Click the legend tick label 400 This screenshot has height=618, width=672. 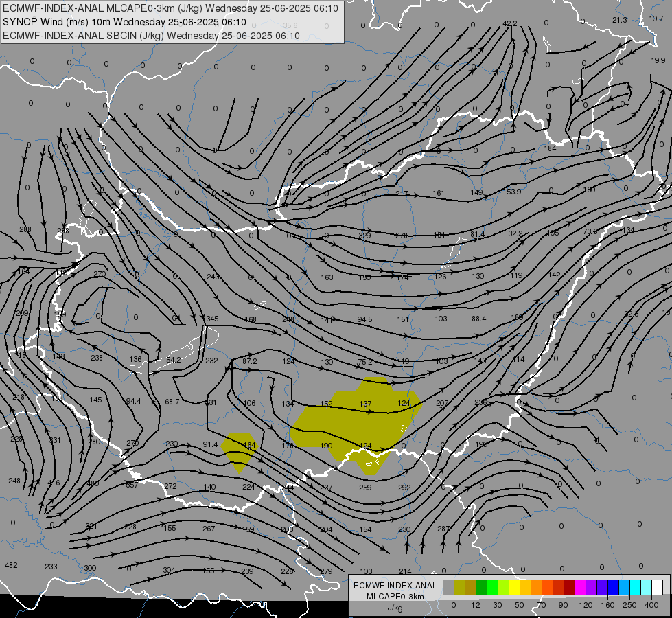651,605
